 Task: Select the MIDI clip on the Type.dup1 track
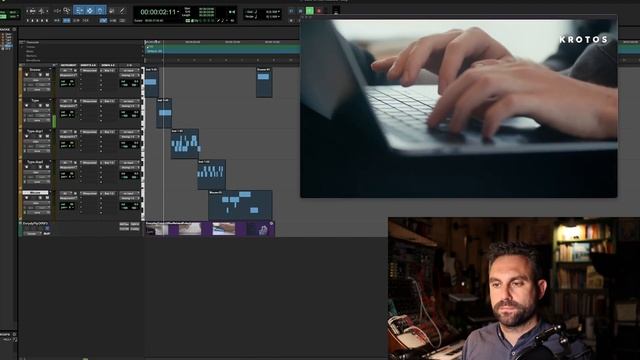[185, 144]
